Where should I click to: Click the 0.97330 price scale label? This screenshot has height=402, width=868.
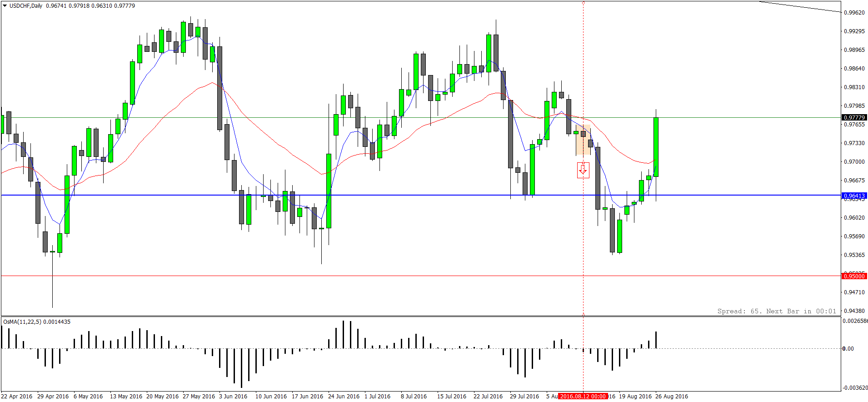[x=854, y=143]
